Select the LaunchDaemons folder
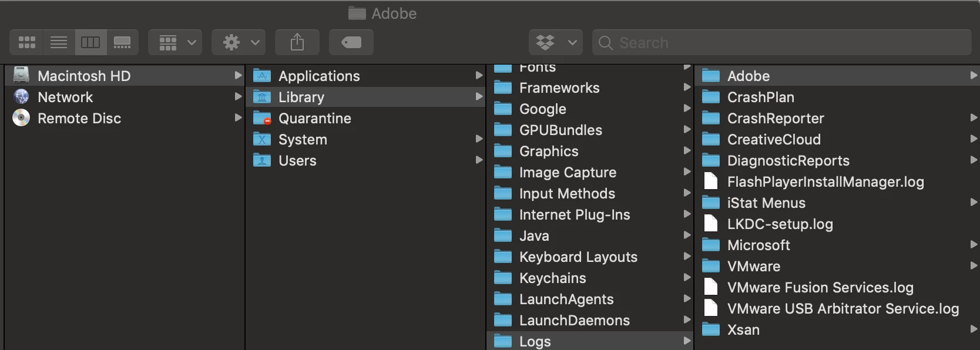 pos(590,320)
